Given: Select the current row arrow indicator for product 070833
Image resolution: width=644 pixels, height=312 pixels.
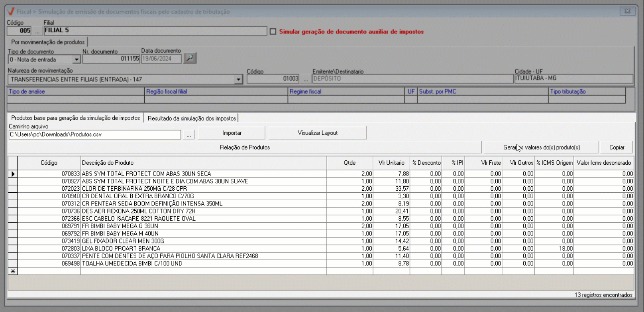Looking at the screenshot, I should [13, 174].
